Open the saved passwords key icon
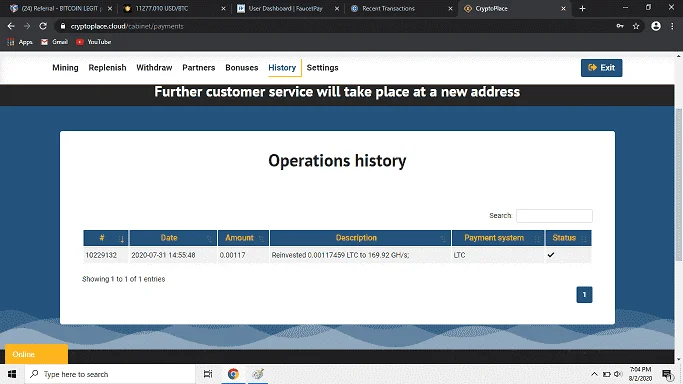Image resolution: width=683 pixels, height=384 pixels. pos(620,26)
